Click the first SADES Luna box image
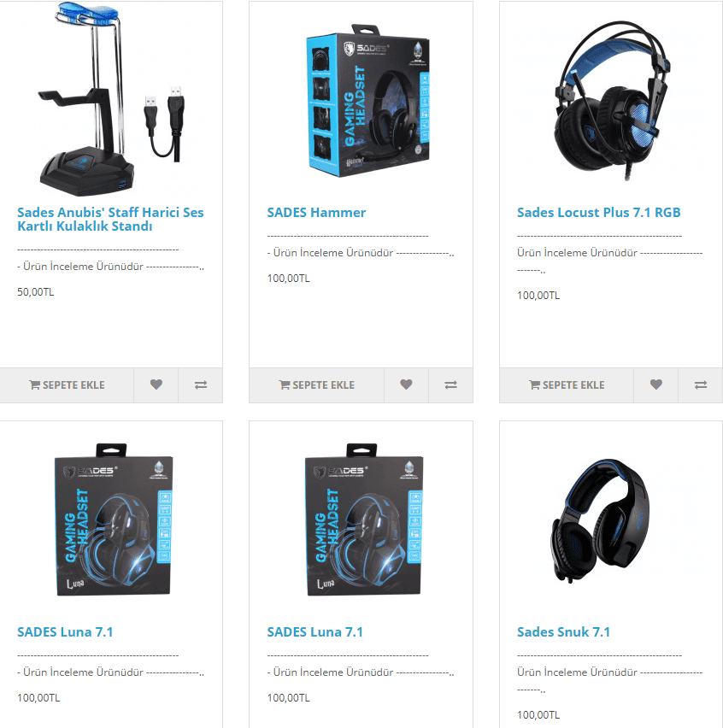The width and height of the screenshot is (723, 728). 114,520
